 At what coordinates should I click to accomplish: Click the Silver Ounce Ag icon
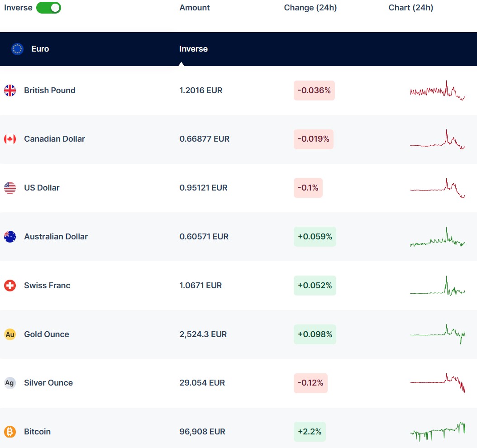tap(10, 383)
